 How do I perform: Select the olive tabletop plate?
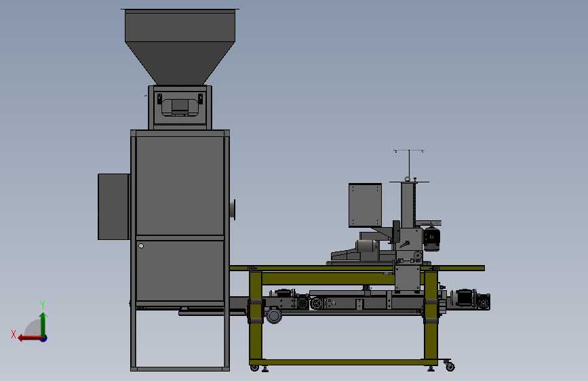coord(357,268)
